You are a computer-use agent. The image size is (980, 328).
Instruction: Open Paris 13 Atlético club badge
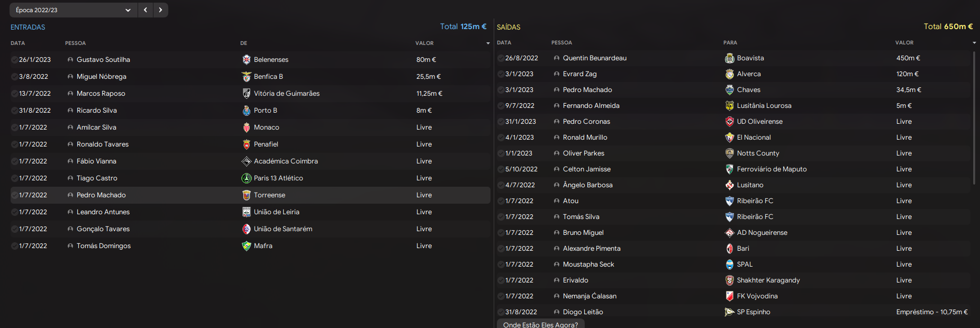(247, 178)
